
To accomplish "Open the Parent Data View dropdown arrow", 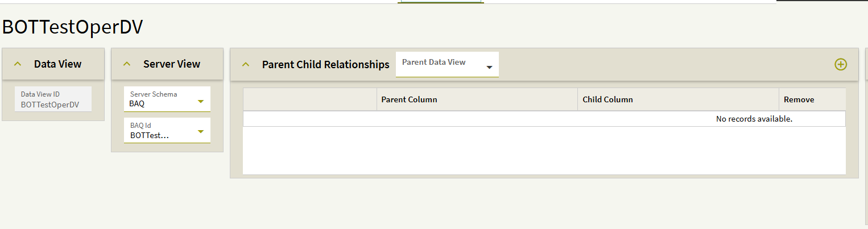I will (x=489, y=68).
